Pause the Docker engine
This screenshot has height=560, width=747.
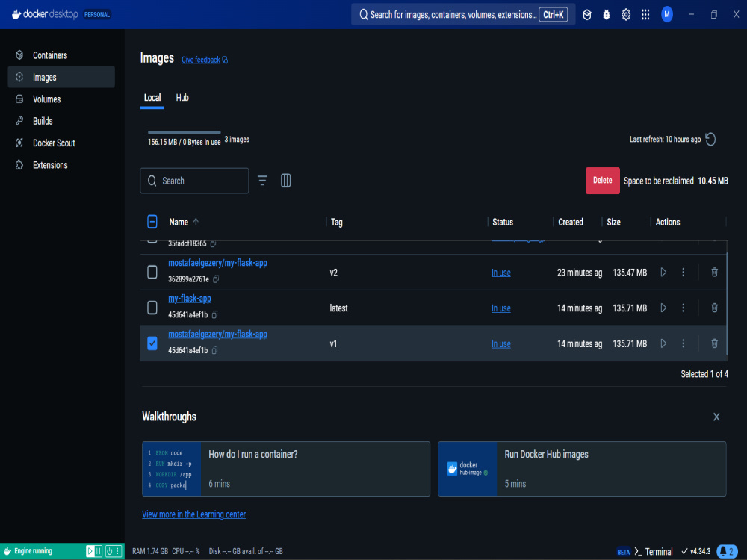(x=99, y=551)
